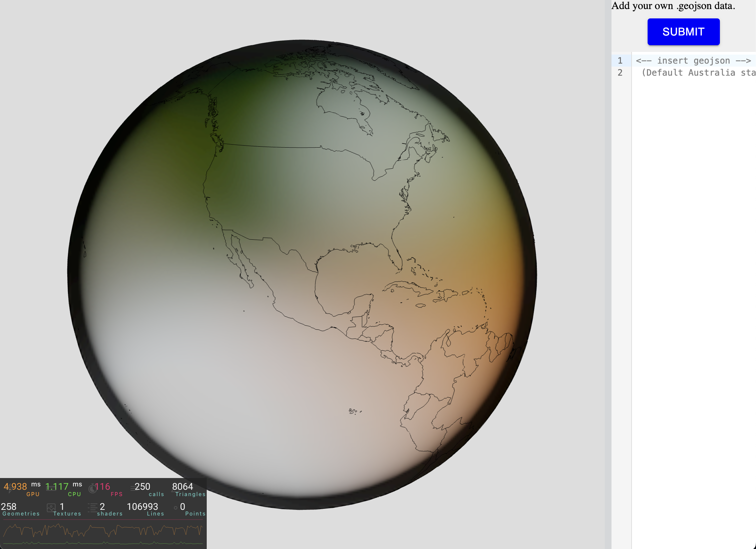Click editor line 1 insert geojson text

click(x=693, y=61)
